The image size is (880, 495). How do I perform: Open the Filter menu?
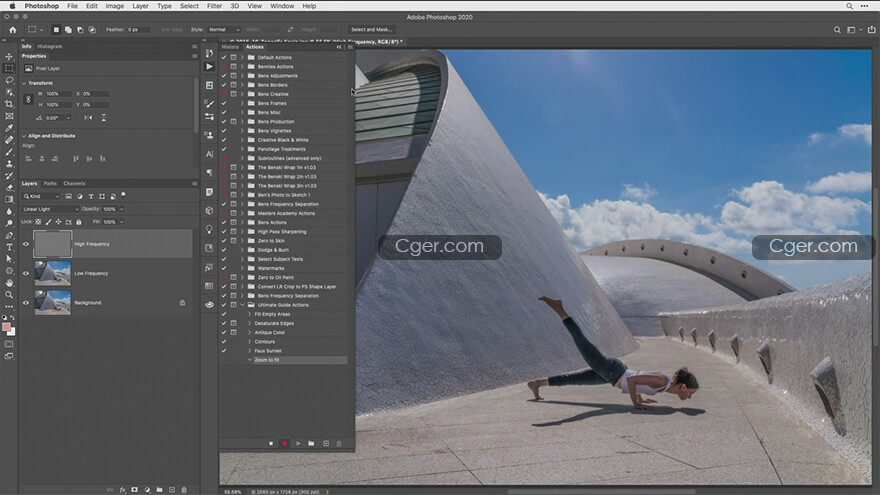tap(214, 6)
